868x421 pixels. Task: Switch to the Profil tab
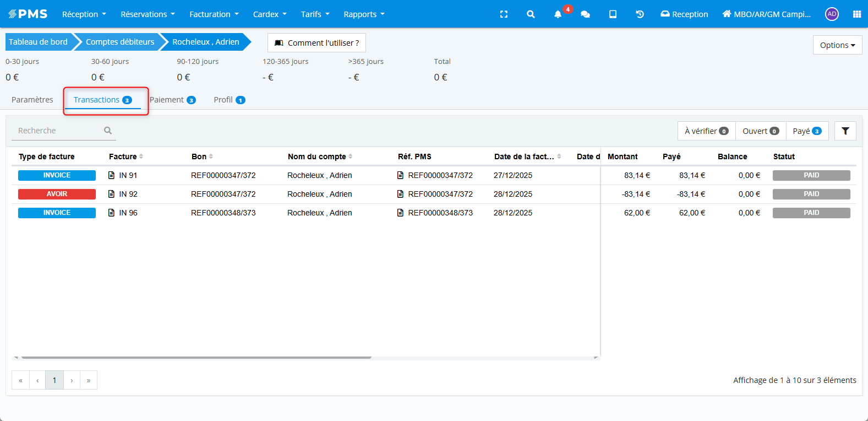(229, 100)
